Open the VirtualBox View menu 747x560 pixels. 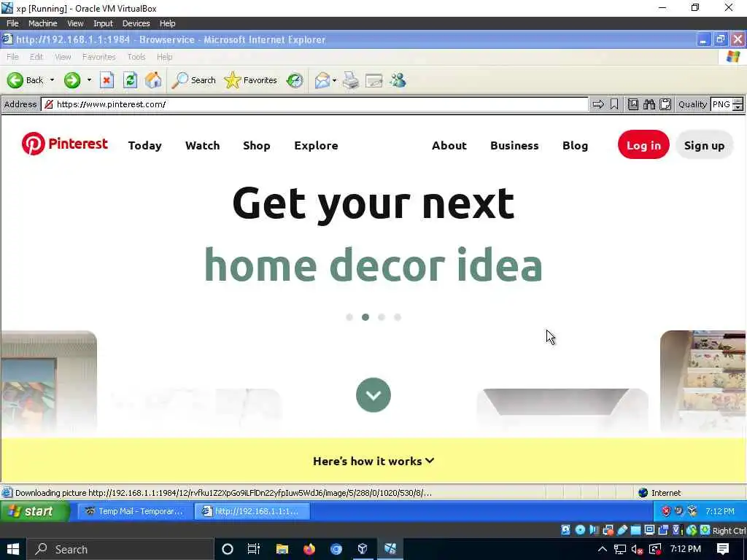click(75, 23)
